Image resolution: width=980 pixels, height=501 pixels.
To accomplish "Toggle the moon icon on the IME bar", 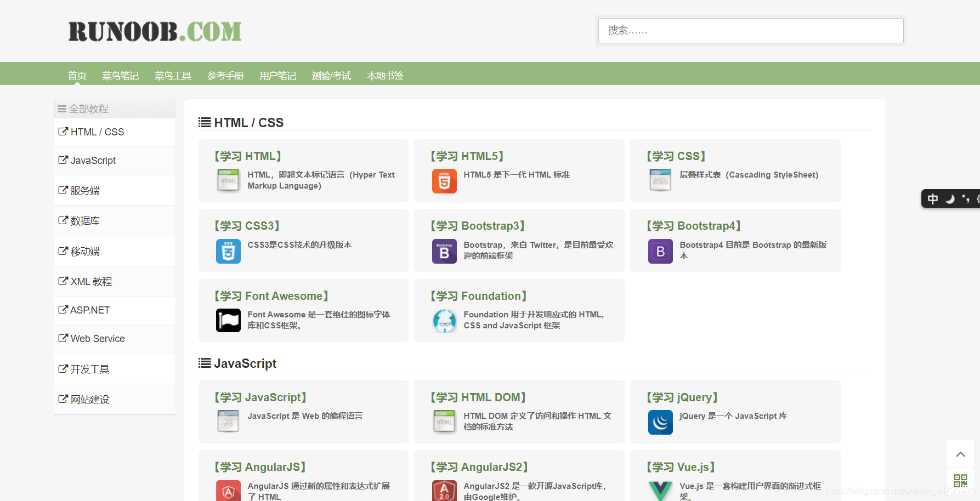I will click(950, 198).
